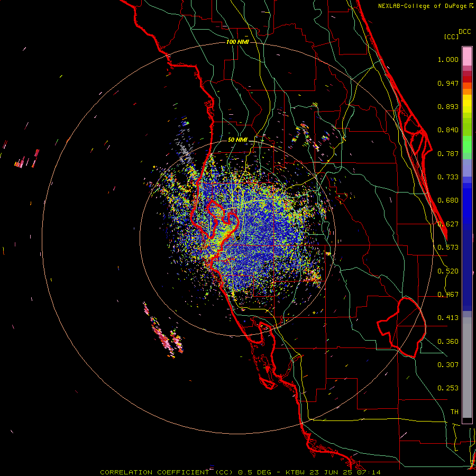Select the 0.840 legend value

448,130
